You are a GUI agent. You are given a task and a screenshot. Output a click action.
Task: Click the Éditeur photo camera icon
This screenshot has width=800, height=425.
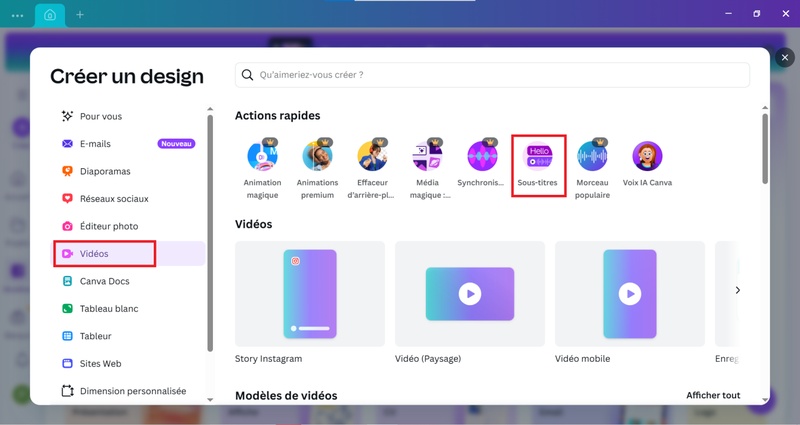[x=67, y=226]
